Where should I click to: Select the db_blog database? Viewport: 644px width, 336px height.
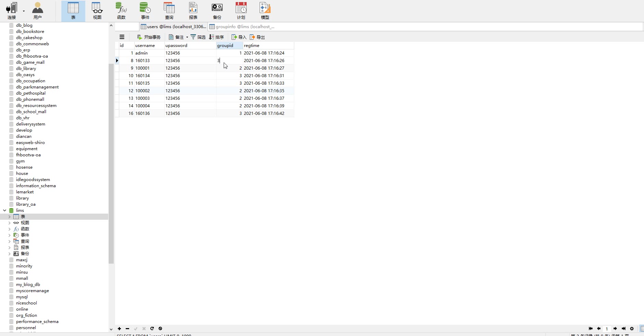tap(24, 25)
